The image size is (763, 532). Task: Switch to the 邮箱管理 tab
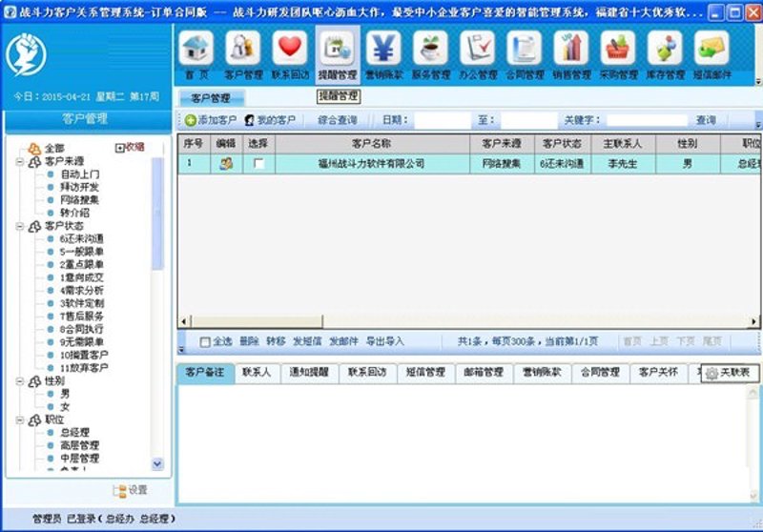(x=484, y=373)
